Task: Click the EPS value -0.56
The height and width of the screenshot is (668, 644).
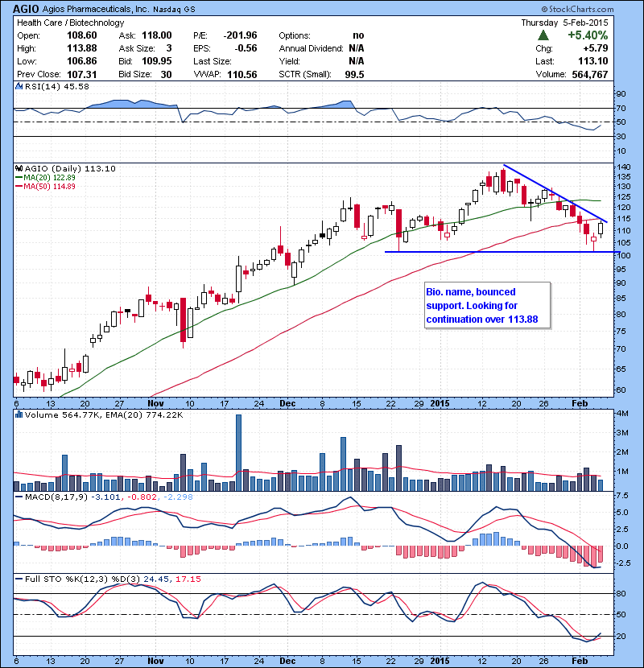Action: (246, 48)
